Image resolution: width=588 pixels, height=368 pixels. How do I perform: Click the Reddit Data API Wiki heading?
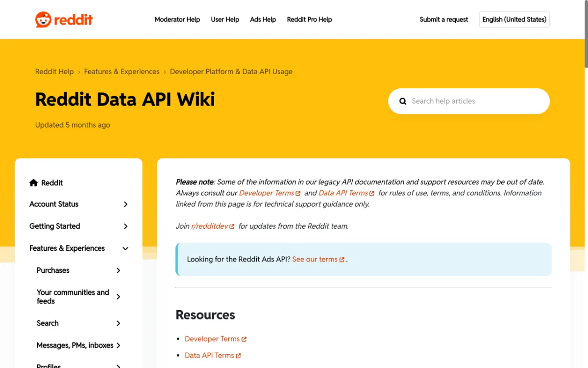125,100
